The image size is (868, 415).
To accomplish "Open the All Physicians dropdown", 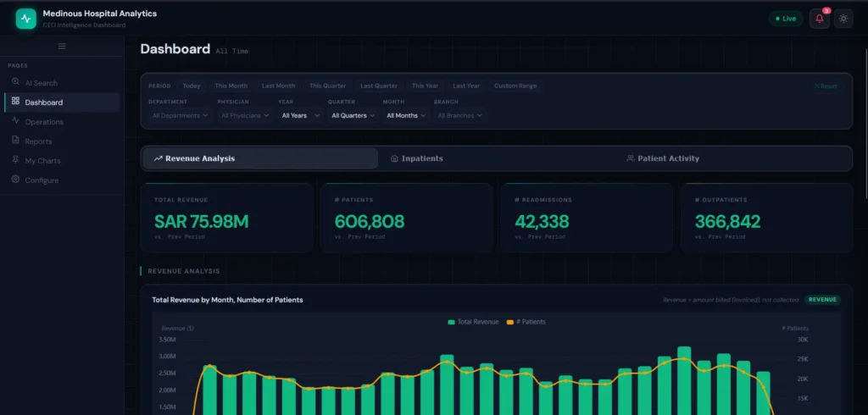I will (245, 116).
